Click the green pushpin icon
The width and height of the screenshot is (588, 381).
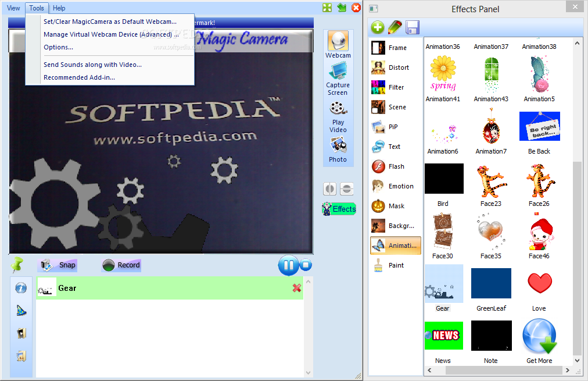click(x=16, y=265)
